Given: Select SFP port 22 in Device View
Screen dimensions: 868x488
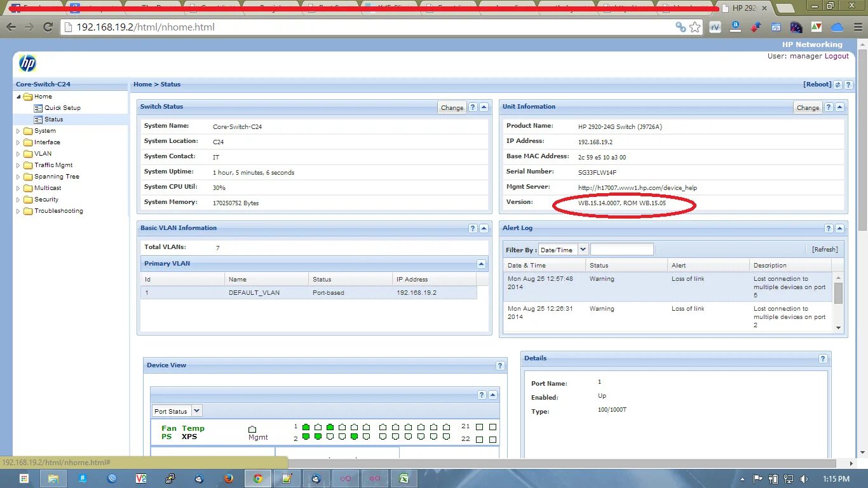Looking at the screenshot, I should point(480,439).
